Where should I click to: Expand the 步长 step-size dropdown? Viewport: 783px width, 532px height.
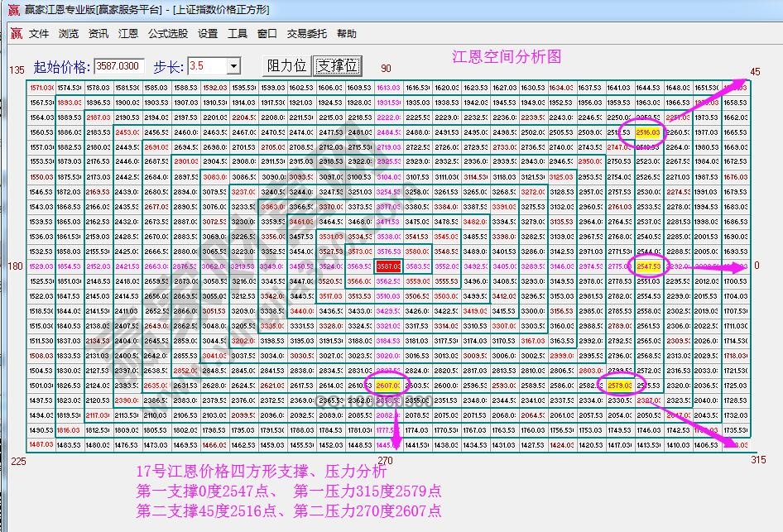click(x=233, y=66)
